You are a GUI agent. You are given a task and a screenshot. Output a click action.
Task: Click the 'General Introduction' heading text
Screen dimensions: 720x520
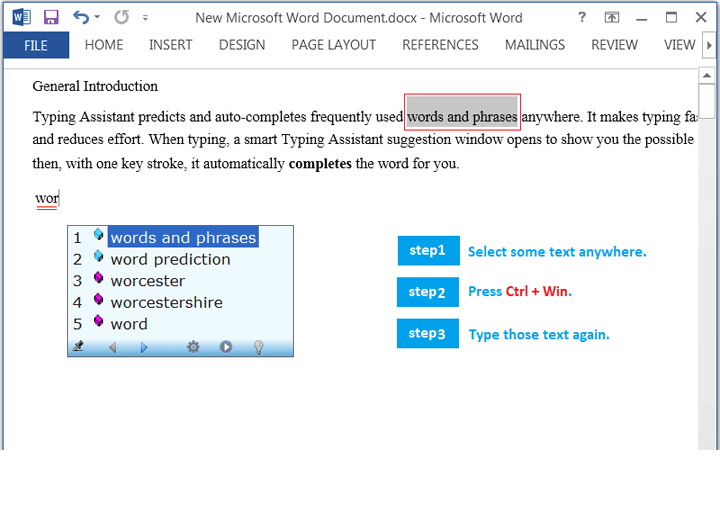point(95,86)
